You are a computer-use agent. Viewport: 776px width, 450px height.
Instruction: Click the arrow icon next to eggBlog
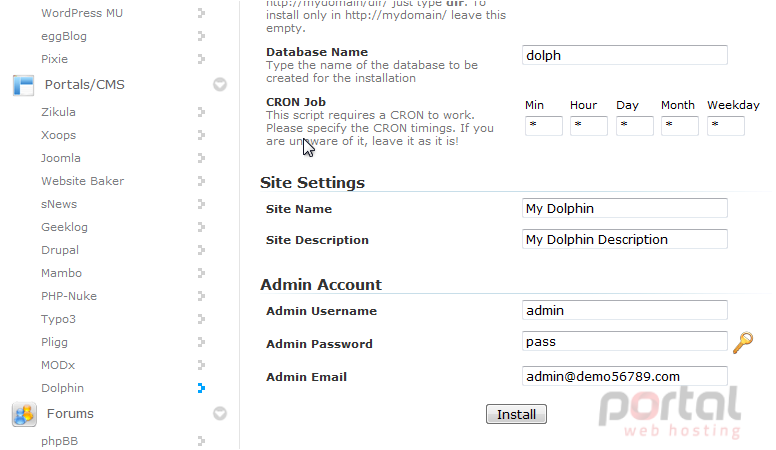[x=201, y=36]
